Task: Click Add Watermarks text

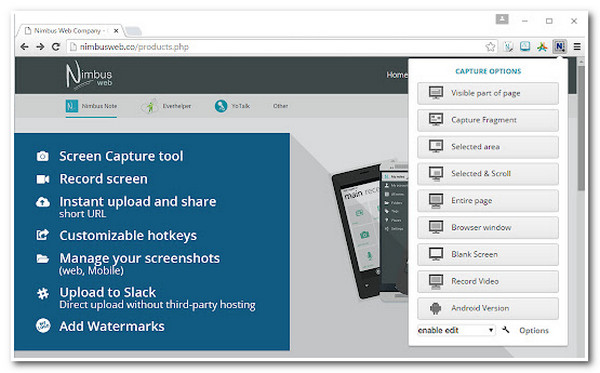Action: coord(112,326)
